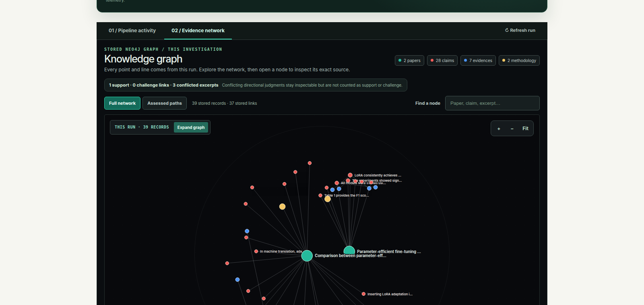Open the Parameter-efficient fine-tuning paper node
This screenshot has height=305, width=644.
[349, 250]
